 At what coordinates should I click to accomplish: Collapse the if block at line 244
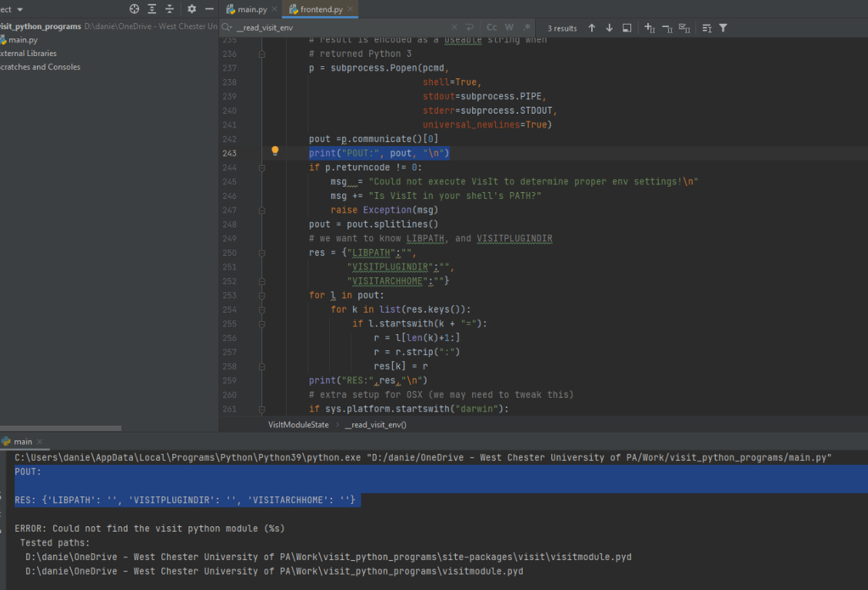click(262, 167)
